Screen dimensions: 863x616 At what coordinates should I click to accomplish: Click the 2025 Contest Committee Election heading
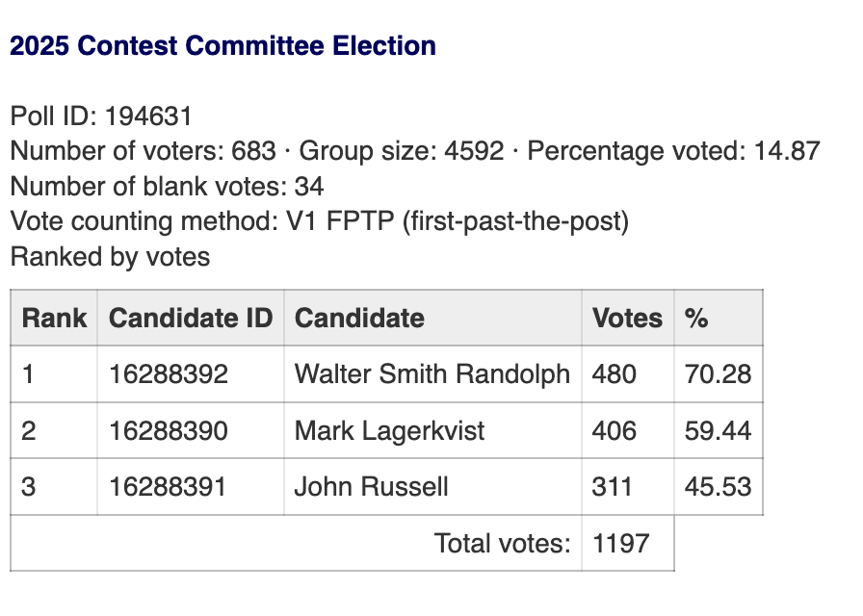tap(222, 45)
